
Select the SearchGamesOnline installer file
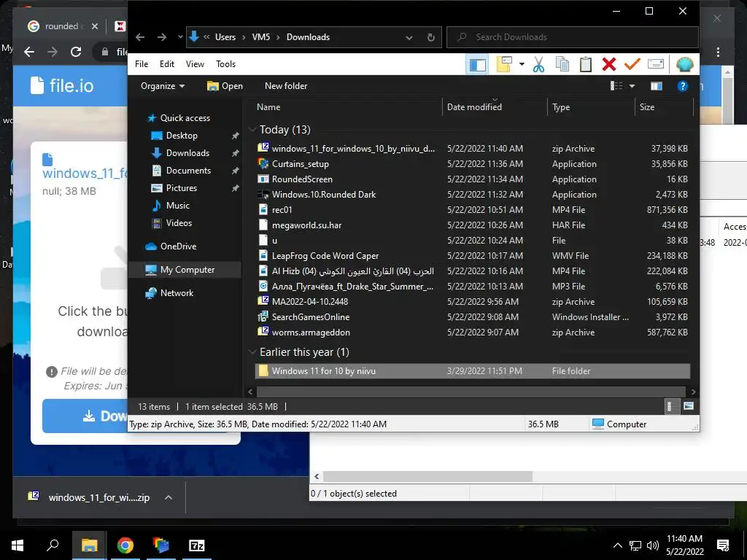472,316
